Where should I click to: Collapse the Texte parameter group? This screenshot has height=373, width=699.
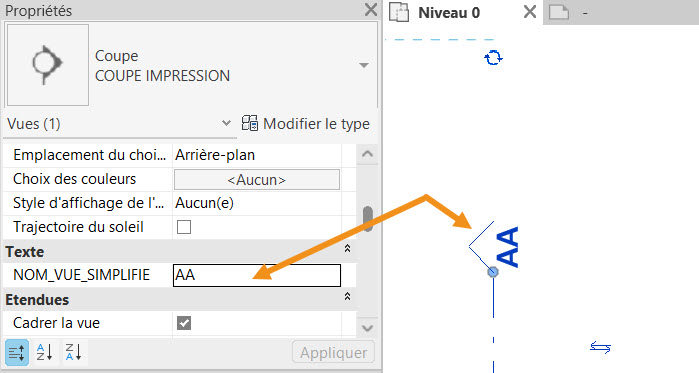(x=347, y=249)
